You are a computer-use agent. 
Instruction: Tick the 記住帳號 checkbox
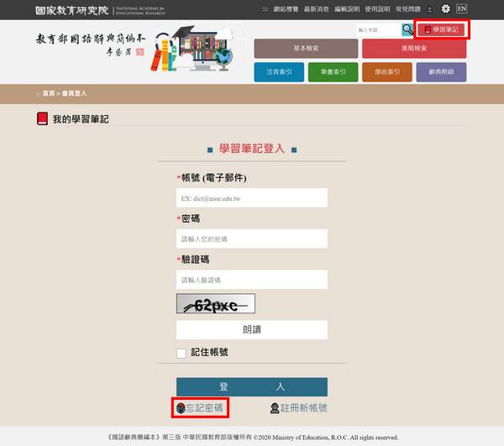click(x=181, y=353)
